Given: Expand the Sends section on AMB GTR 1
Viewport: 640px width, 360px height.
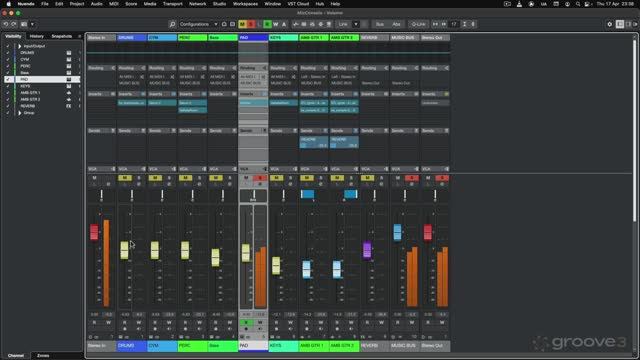Looking at the screenshot, I should pos(313,131).
